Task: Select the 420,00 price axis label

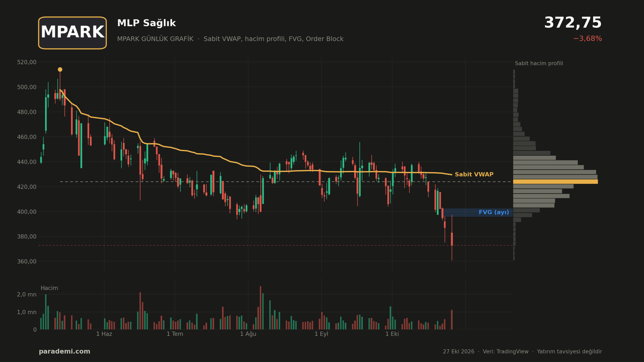Action: coord(27,187)
